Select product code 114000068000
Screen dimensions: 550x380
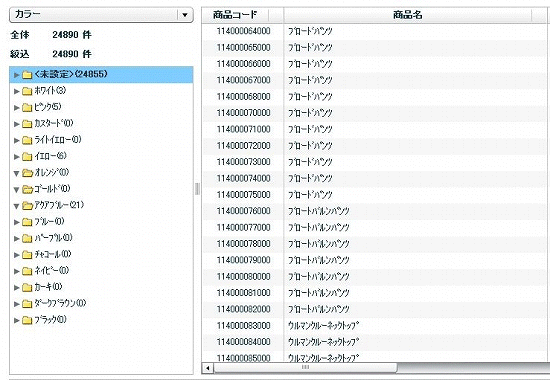click(243, 97)
